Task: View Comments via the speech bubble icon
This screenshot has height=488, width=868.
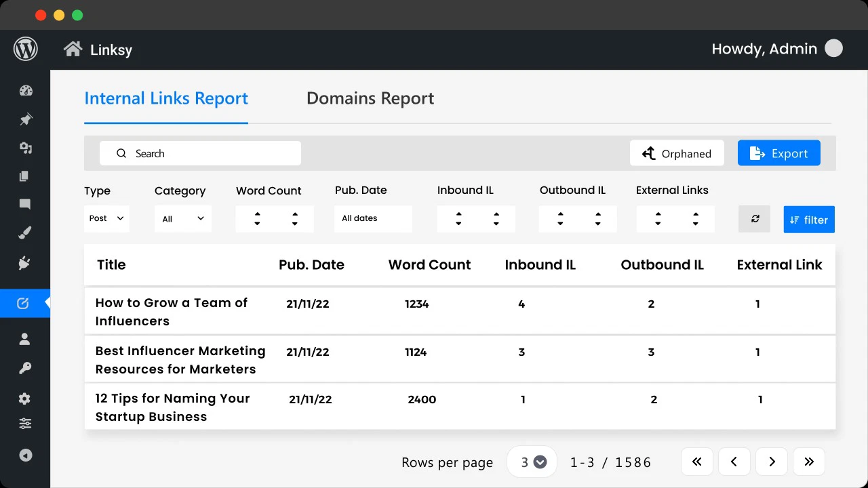Action: 25,204
